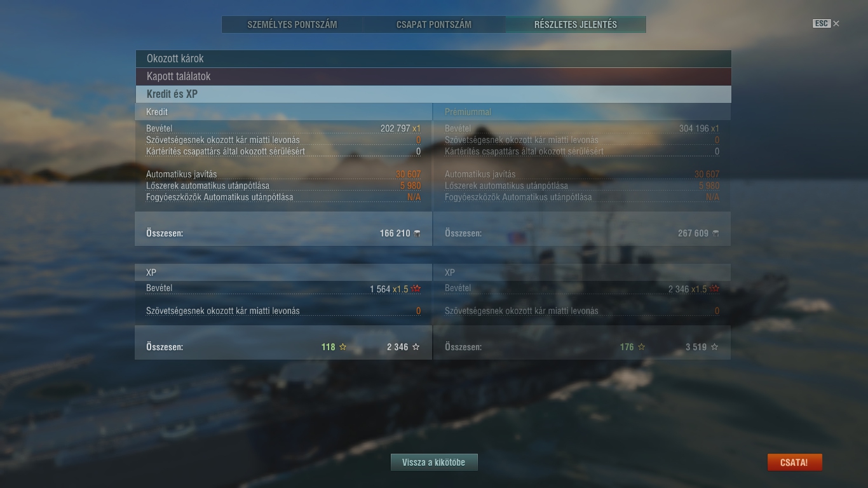868x488 pixels.
Task: Click the premium XP star beside 3 519
Action: click(x=715, y=347)
